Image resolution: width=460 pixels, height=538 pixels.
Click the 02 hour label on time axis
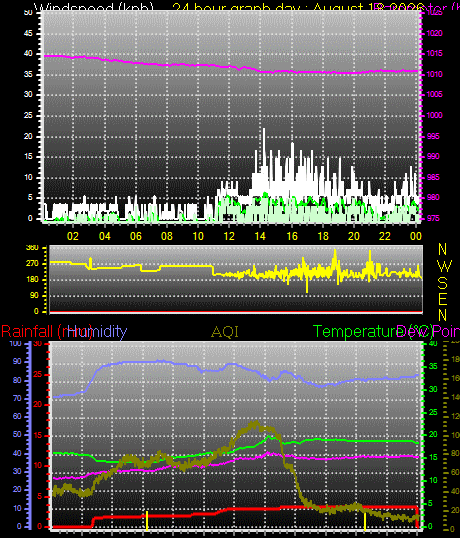click(73, 236)
